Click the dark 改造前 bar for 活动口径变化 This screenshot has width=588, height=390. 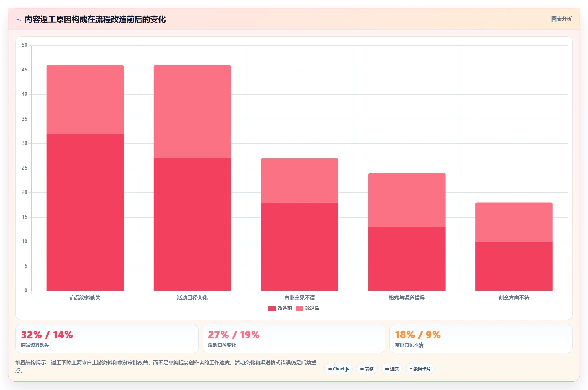pos(192,224)
